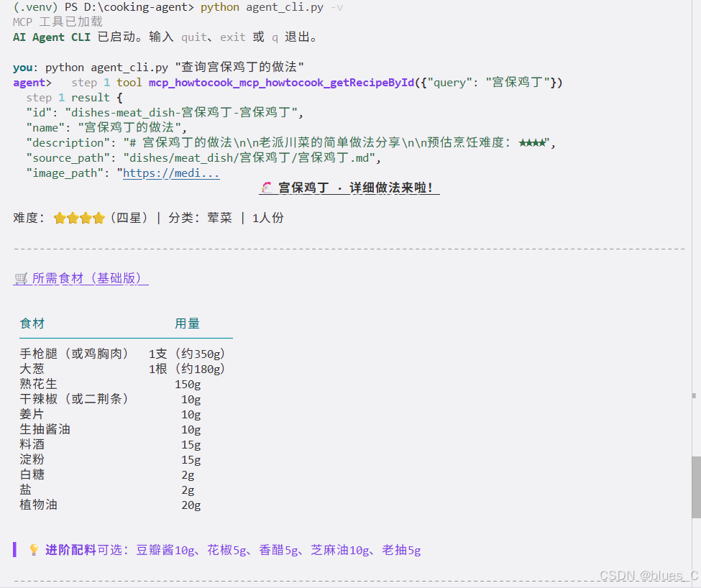Screen dimensions: 701x588
Task: Click the "description" JSON line
Action: pos(291,143)
